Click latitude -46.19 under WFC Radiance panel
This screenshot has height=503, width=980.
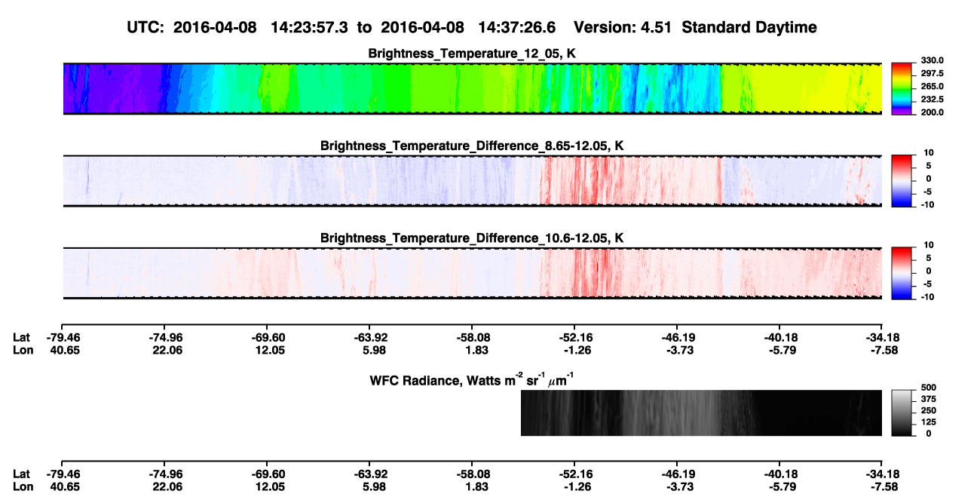pyautogui.click(x=677, y=474)
